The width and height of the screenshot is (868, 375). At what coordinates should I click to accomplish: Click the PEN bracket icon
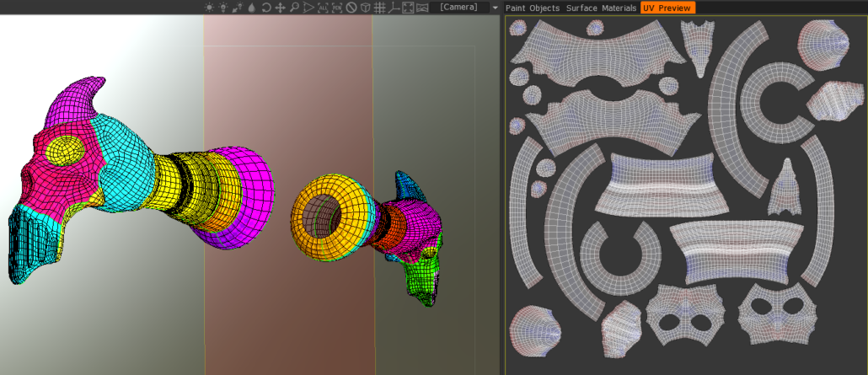[337, 8]
